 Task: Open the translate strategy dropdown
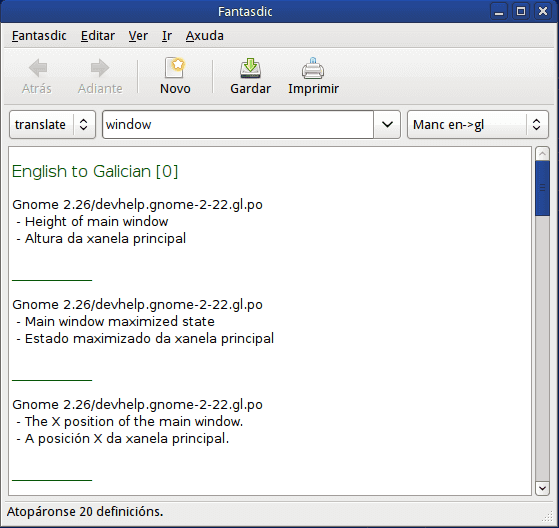52,124
